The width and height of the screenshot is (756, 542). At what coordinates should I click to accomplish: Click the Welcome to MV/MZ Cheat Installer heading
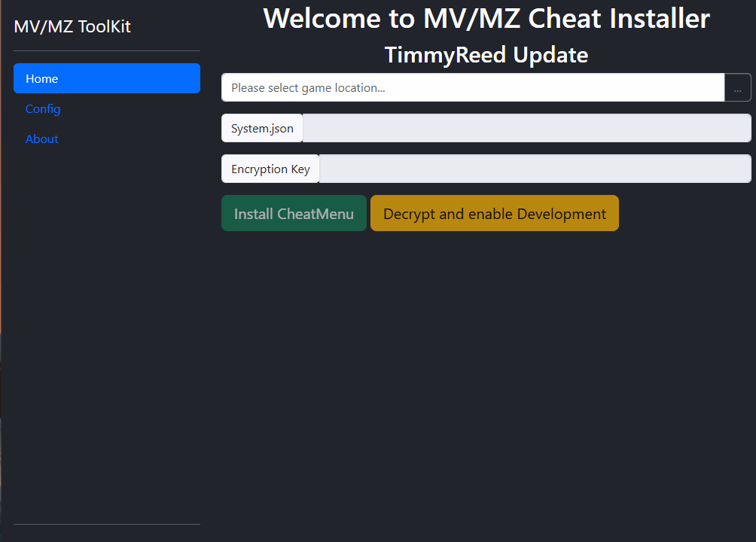coord(486,19)
